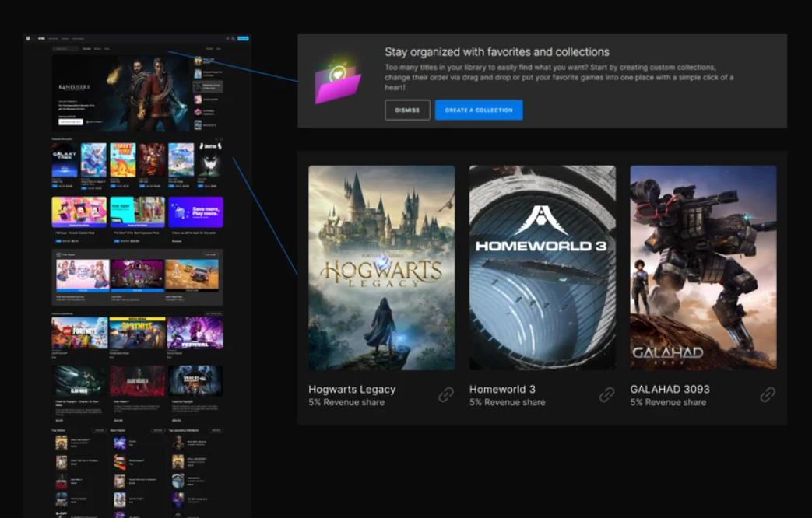Open the Homeworld 3 cover art
Image resolution: width=812 pixels, height=518 pixels.
click(542, 268)
